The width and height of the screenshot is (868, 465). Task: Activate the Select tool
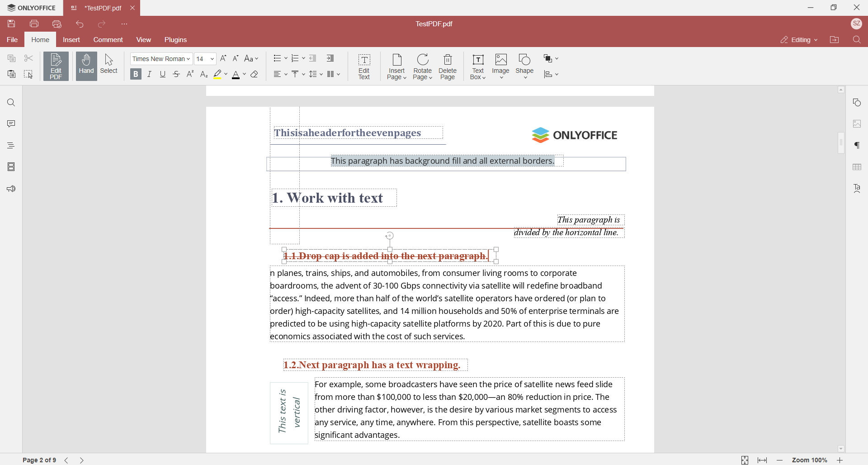(x=108, y=66)
